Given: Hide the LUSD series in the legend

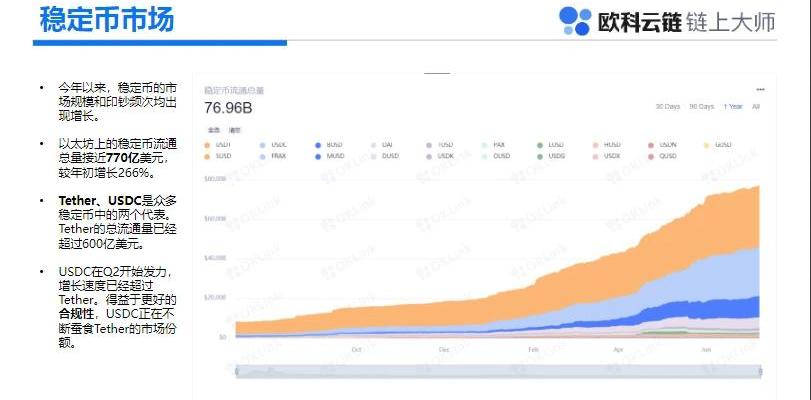Looking at the screenshot, I should [555, 145].
